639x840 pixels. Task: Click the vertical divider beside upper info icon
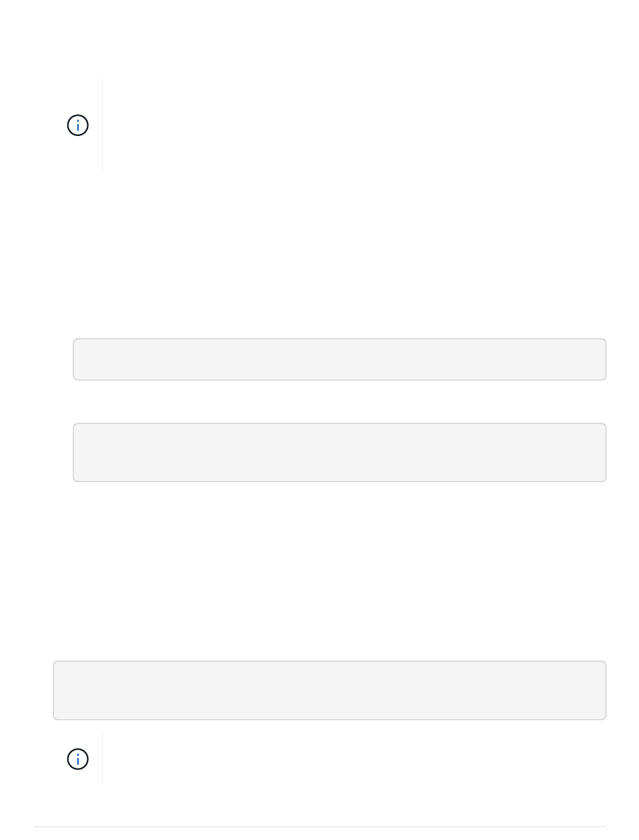[103, 125]
